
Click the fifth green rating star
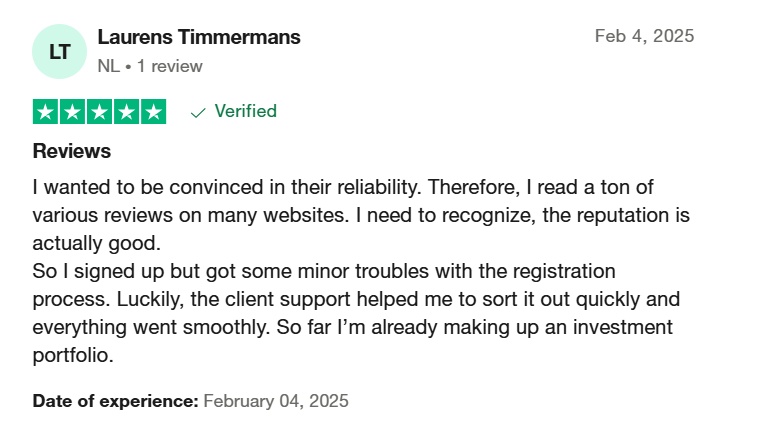154,111
